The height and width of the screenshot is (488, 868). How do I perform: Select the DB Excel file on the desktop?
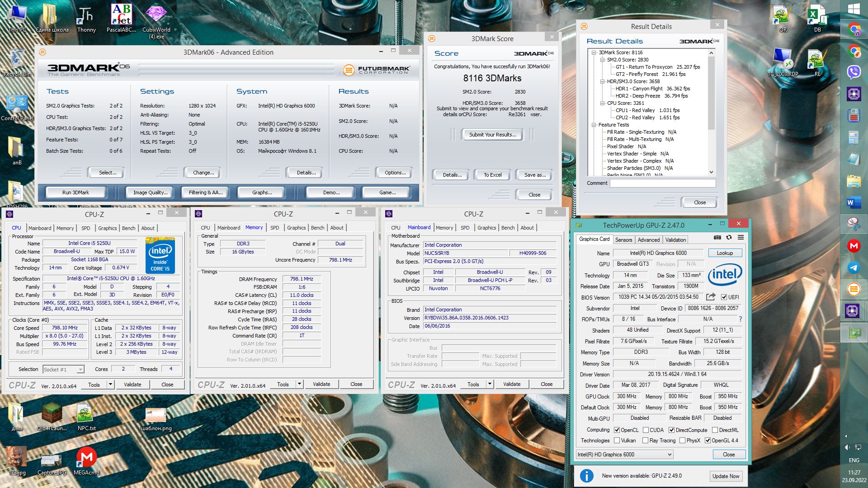point(817,19)
